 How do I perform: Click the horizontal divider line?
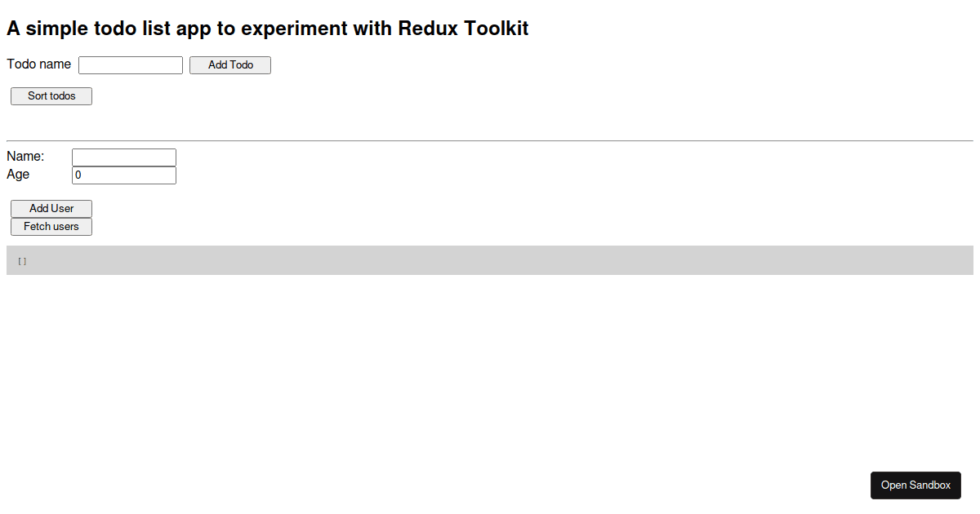click(490, 141)
